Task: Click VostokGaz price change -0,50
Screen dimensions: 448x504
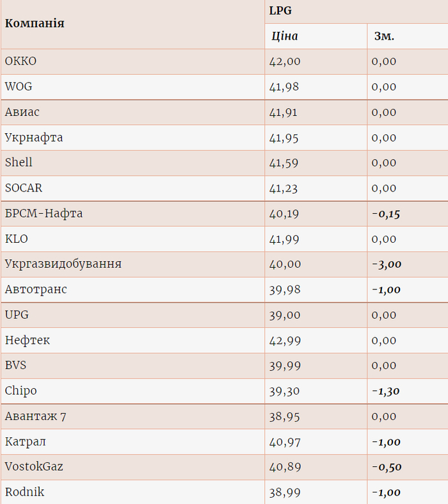Action: [386, 467]
